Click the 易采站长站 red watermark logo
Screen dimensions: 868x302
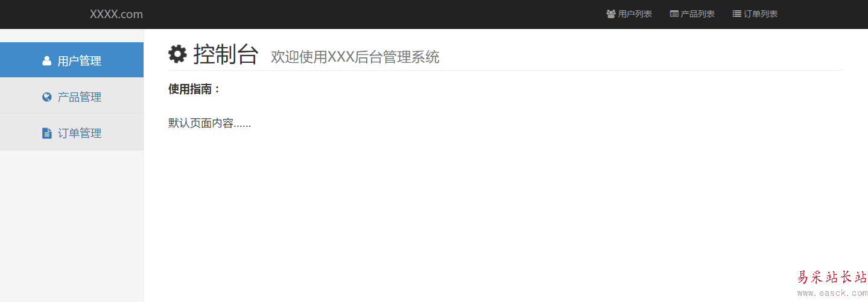[x=832, y=277]
